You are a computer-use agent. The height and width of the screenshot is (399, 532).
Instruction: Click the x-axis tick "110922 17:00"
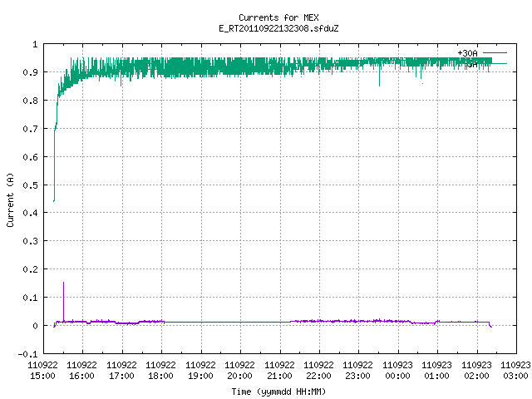click(x=121, y=370)
